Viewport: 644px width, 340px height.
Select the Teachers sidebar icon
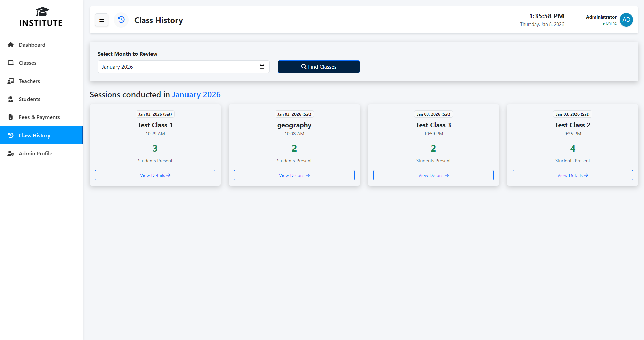11,81
